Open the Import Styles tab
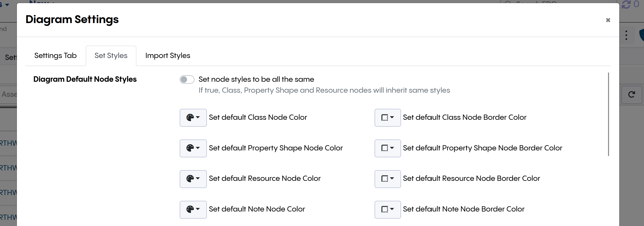644x226 pixels. tap(168, 56)
